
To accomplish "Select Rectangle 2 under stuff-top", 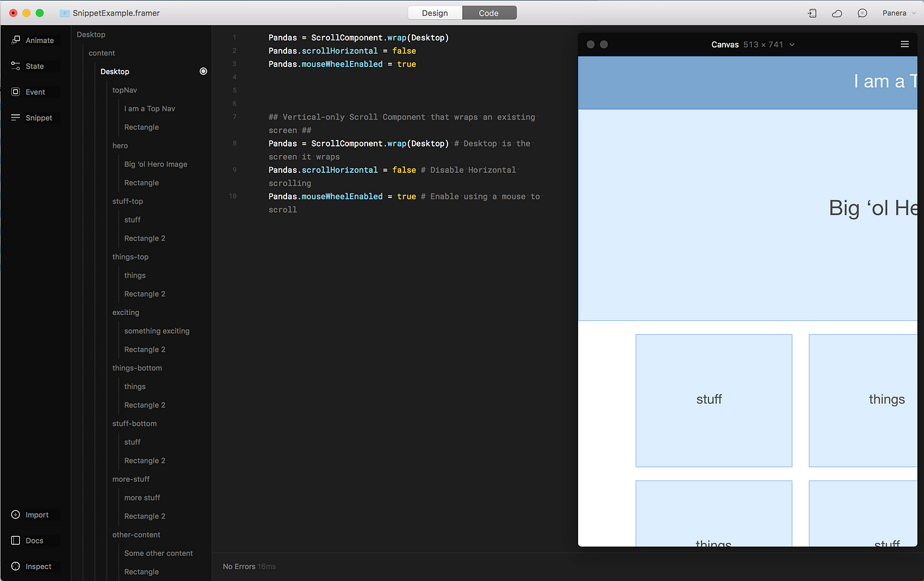I will (145, 238).
